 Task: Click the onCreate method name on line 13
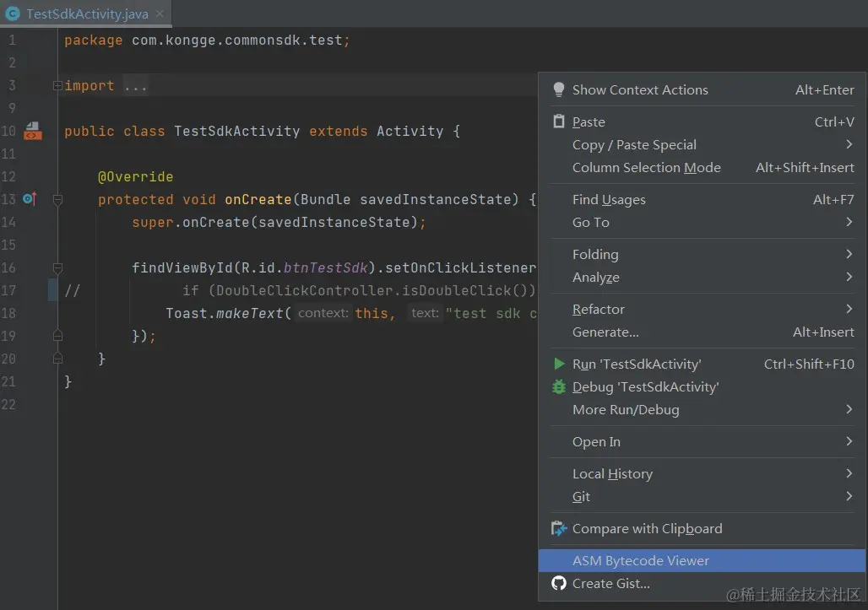point(258,199)
